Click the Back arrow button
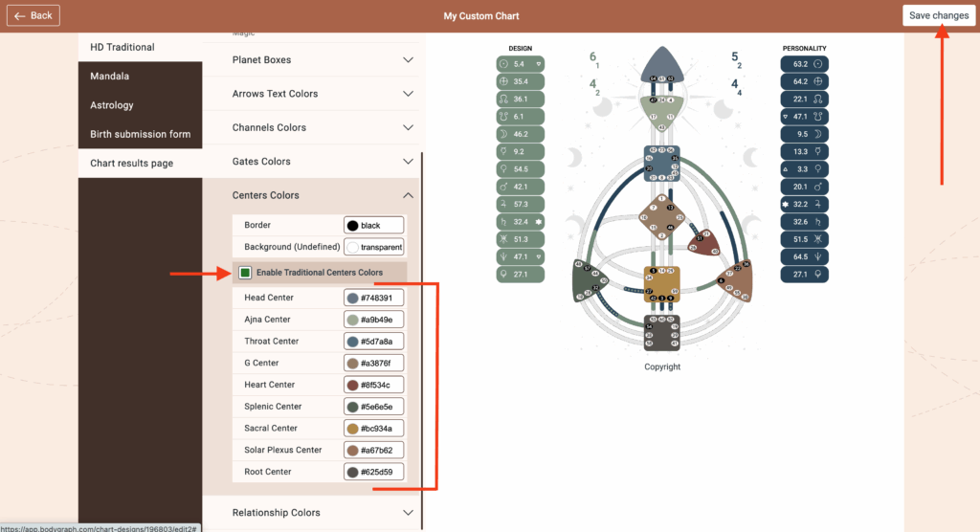The width and height of the screenshot is (980, 532). 33,15
